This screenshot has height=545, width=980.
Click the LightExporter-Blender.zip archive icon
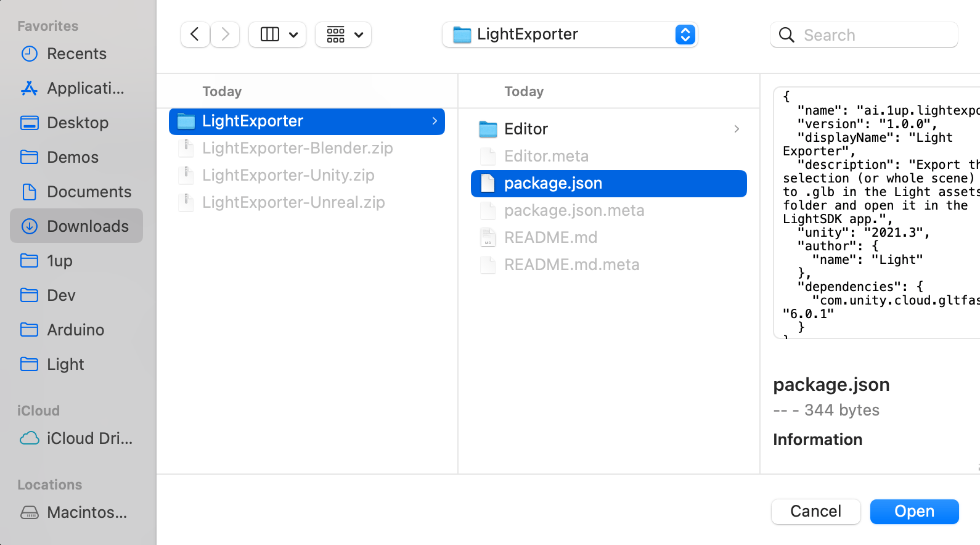coord(186,149)
